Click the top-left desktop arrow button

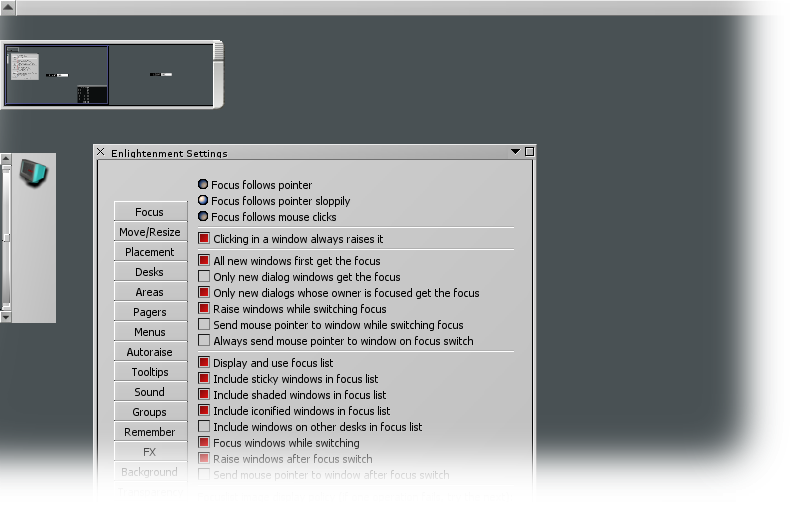pyautogui.click(x=8, y=7)
